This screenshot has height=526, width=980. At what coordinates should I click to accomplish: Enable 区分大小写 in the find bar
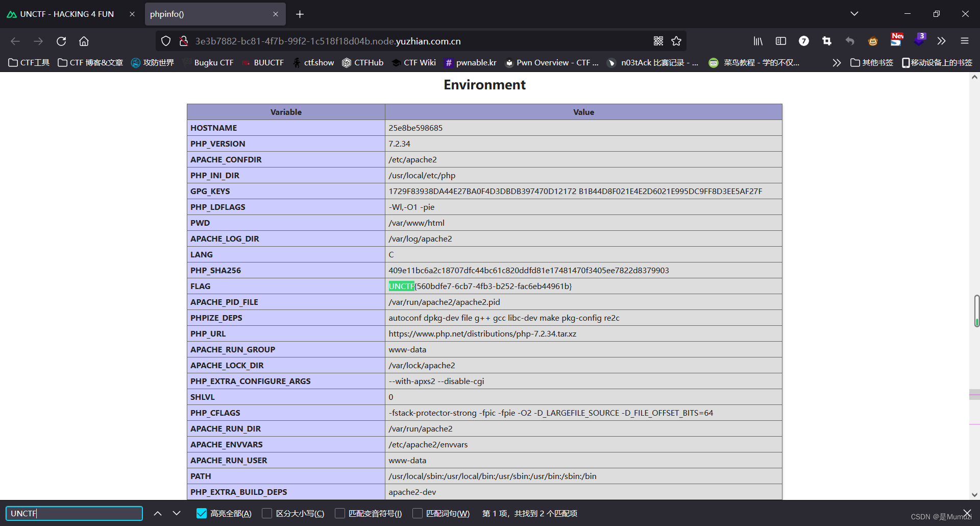pyautogui.click(x=267, y=513)
